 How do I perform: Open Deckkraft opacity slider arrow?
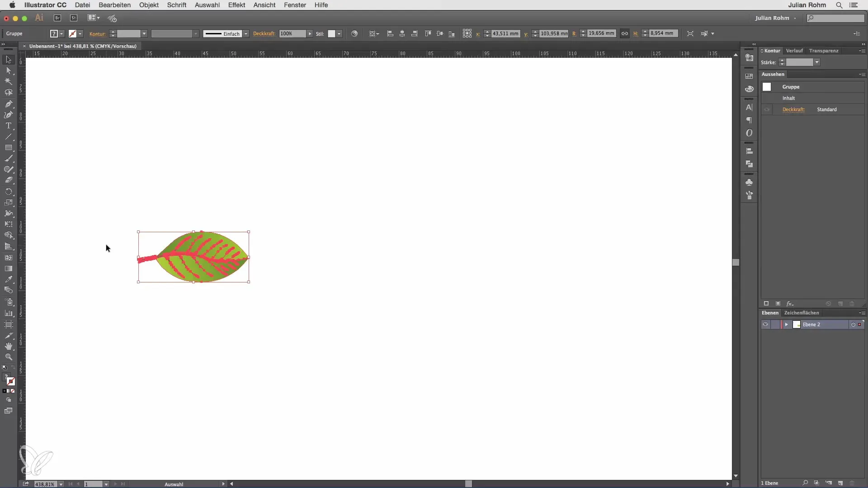pyautogui.click(x=310, y=34)
